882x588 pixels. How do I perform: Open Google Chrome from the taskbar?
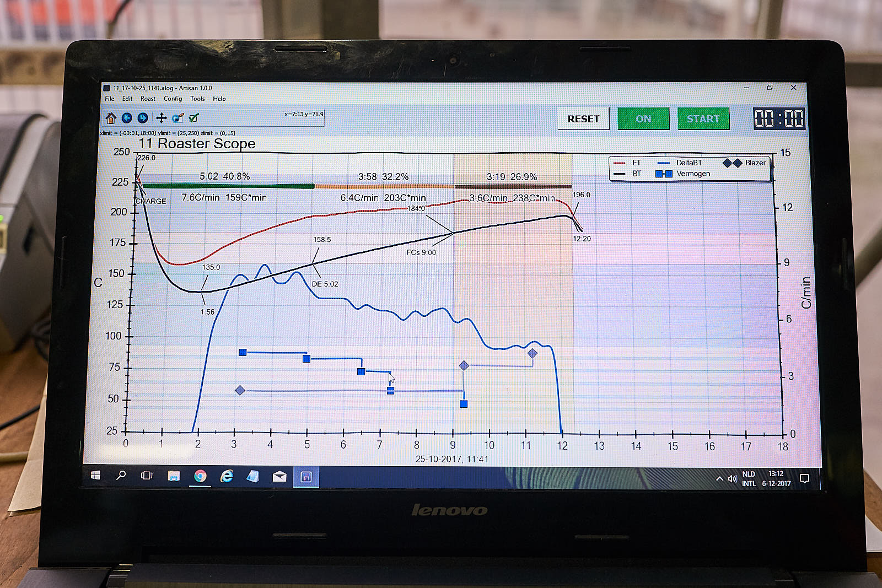click(x=200, y=476)
